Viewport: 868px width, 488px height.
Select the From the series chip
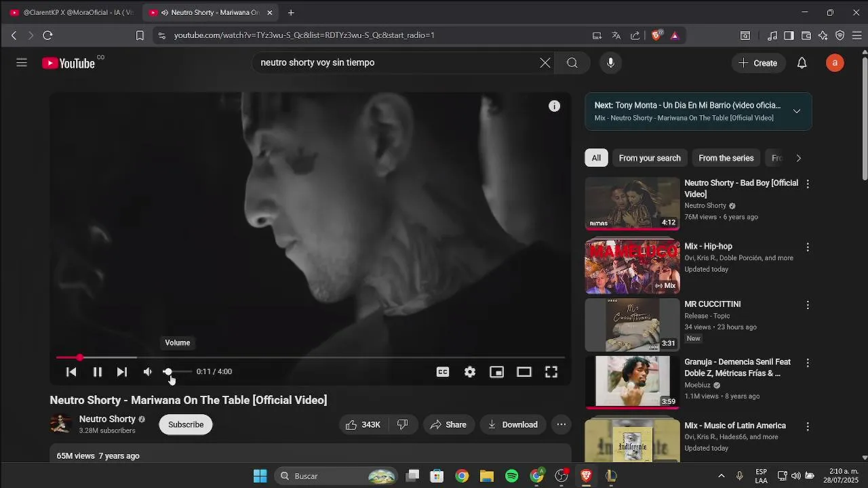point(726,158)
